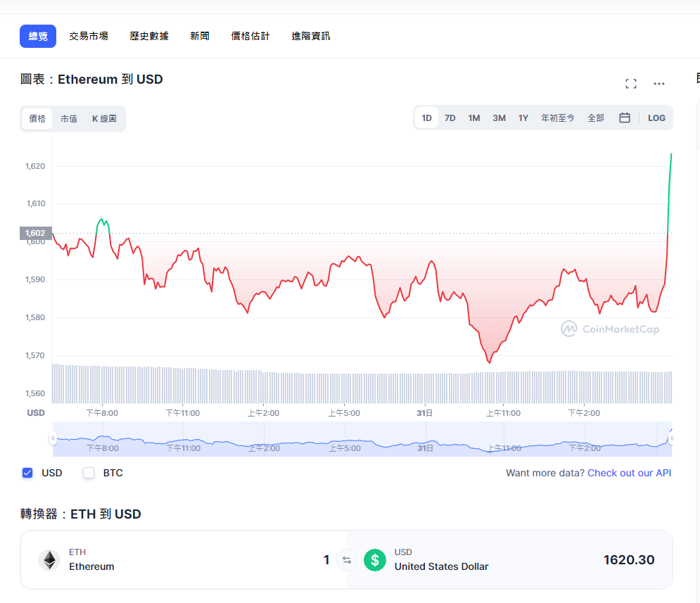This screenshot has height=603, width=700.
Task: Open the three-dot more options menu
Action: point(659,84)
